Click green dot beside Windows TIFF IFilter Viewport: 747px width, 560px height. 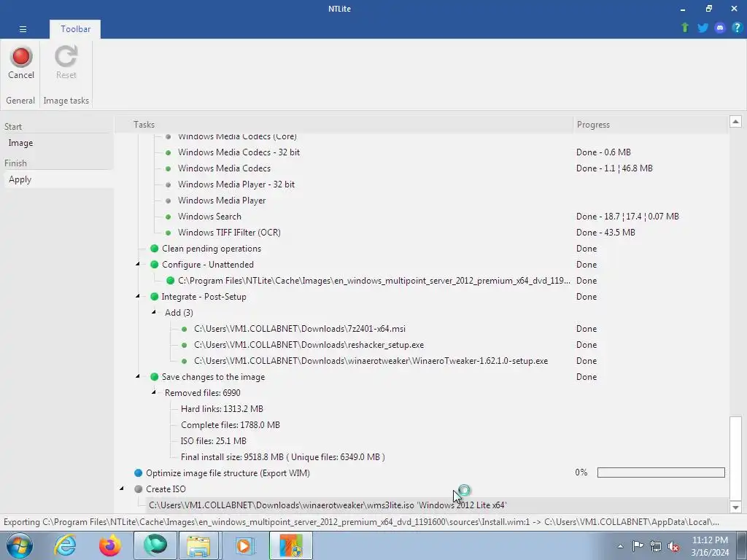169,233
